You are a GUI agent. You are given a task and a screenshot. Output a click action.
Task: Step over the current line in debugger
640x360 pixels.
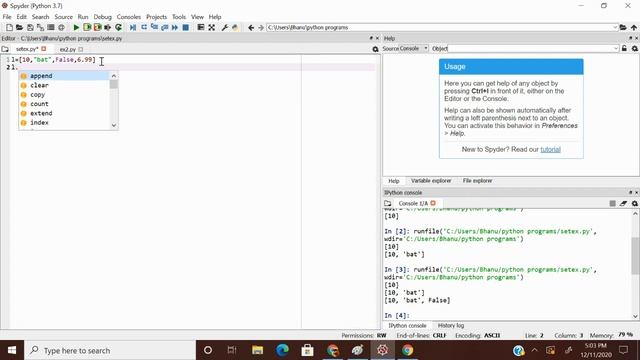coord(144,27)
